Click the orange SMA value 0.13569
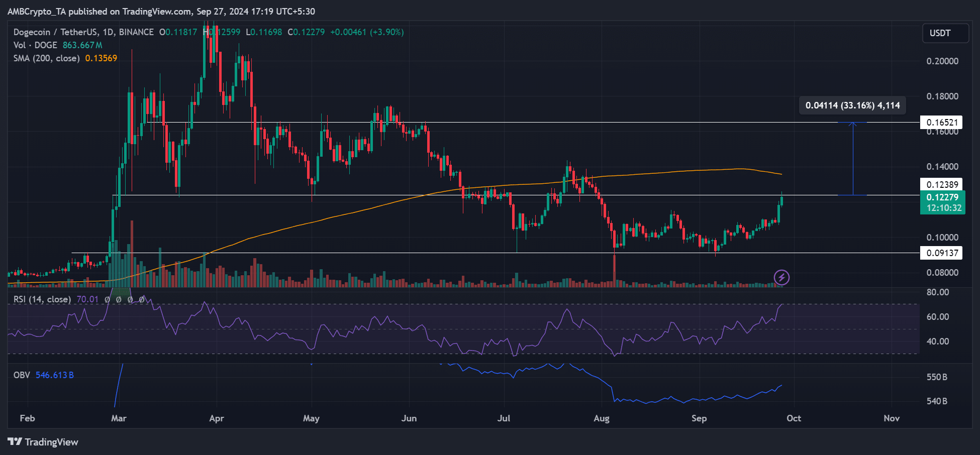This screenshot has height=455, width=980. coord(101,58)
